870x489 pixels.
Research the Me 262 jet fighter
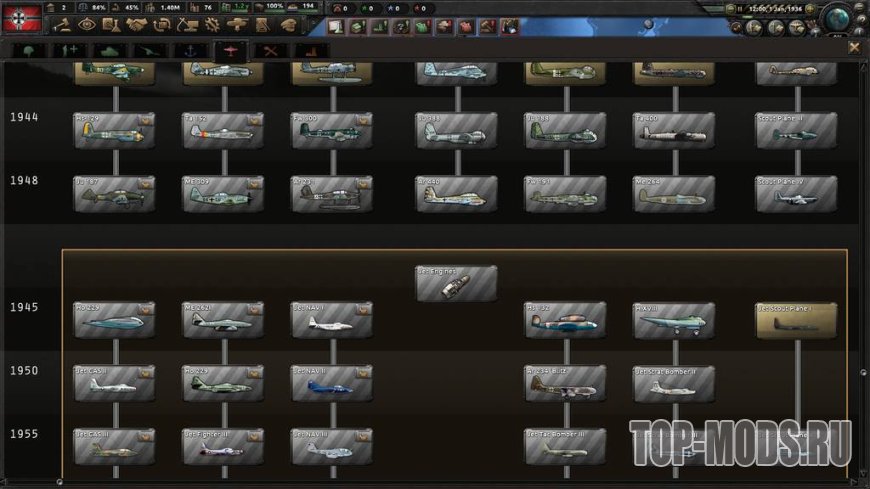[x=223, y=320]
